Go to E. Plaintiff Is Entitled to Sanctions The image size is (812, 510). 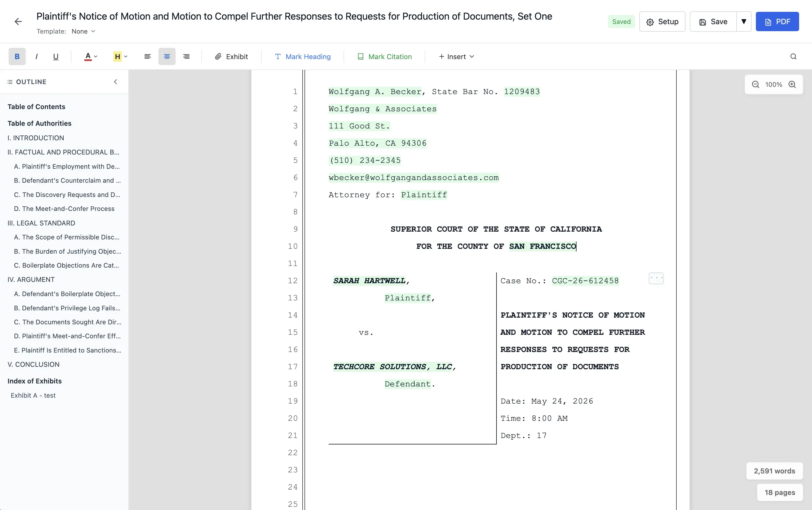click(x=68, y=350)
